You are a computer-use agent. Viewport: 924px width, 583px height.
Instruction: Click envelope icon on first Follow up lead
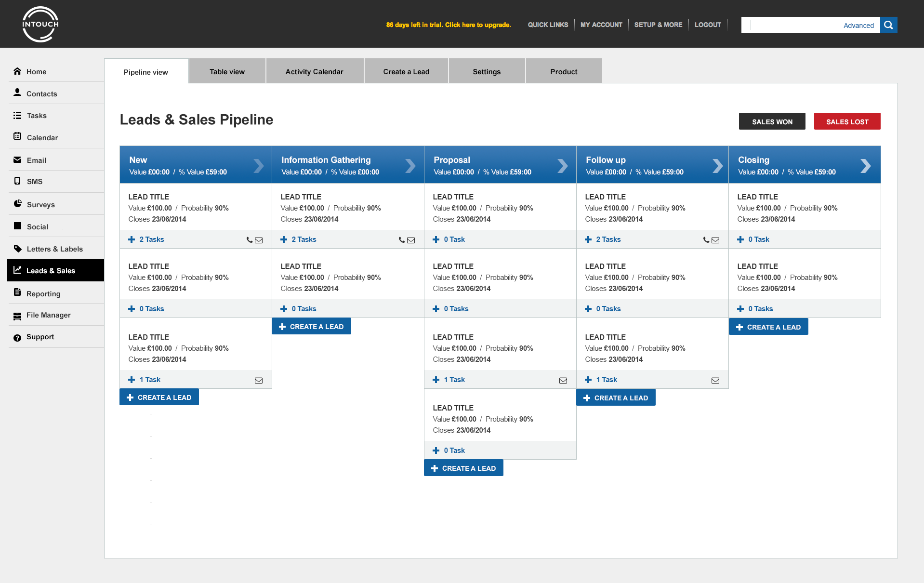pos(715,240)
